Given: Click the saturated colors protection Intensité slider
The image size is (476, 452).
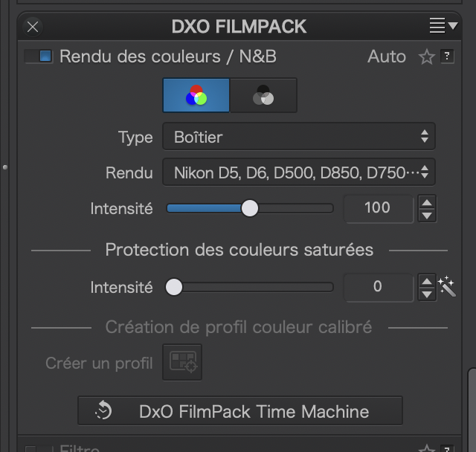Looking at the screenshot, I should [x=250, y=287].
